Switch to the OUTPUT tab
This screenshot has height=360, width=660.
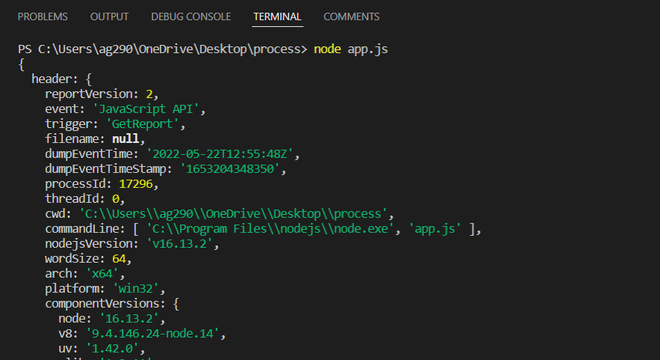pyautogui.click(x=109, y=17)
